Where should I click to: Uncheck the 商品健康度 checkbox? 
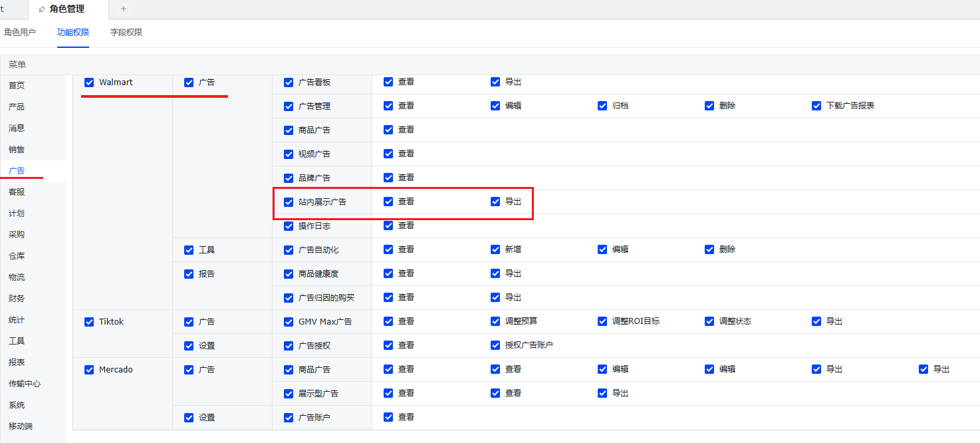tap(289, 274)
